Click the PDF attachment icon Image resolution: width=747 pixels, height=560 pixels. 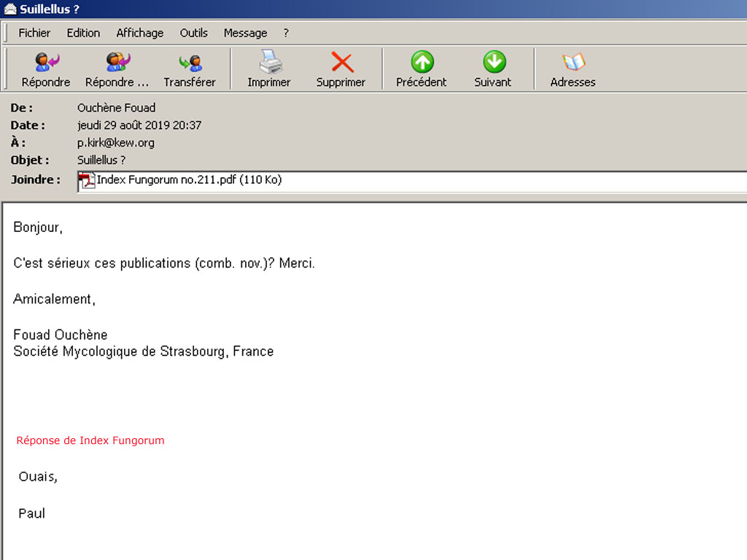click(x=88, y=181)
